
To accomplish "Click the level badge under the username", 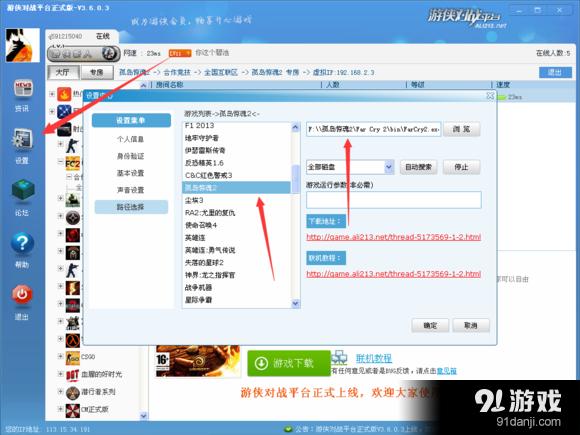I will [84, 54].
